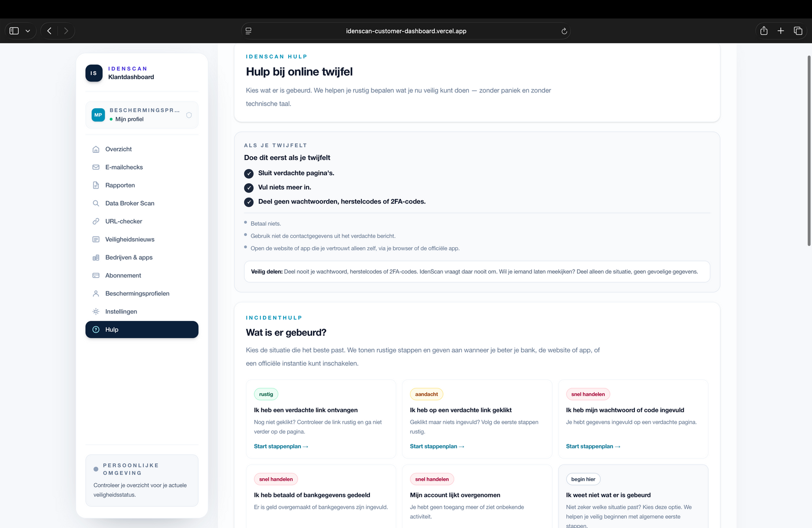Expand the sidebar dropdown chevron in browser toolbar
The height and width of the screenshot is (528, 812).
click(x=28, y=31)
